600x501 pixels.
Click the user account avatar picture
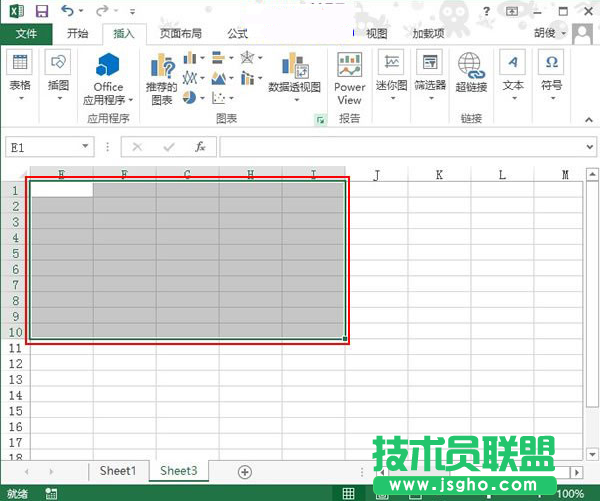click(x=582, y=34)
